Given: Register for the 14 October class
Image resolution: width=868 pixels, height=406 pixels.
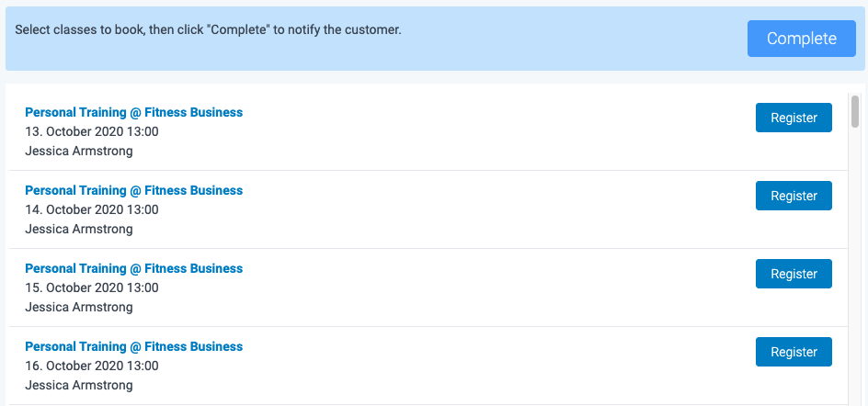Looking at the screenshot, I should tap(794, 196).
